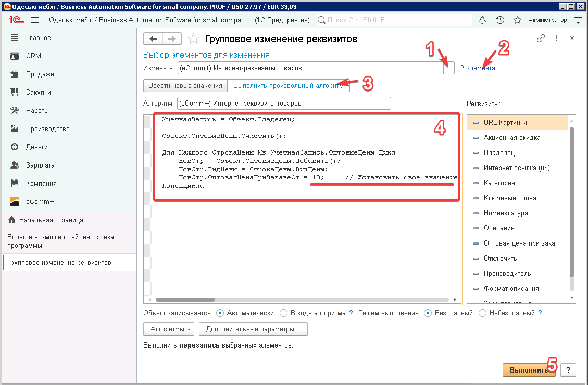Expand the 'Алгоритмы' dropdown button
The height and width of the screenshot is (385, 588).
[168, 329]
